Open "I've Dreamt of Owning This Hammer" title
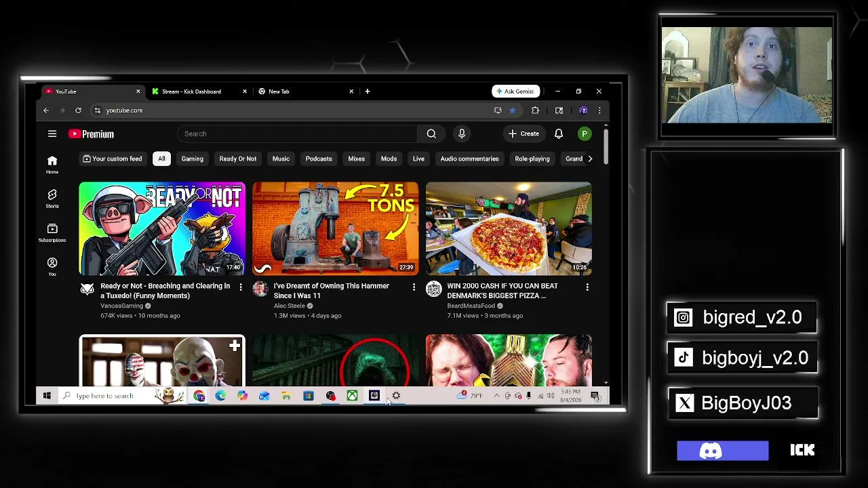 pyautogui.click(x=332, y=291)
